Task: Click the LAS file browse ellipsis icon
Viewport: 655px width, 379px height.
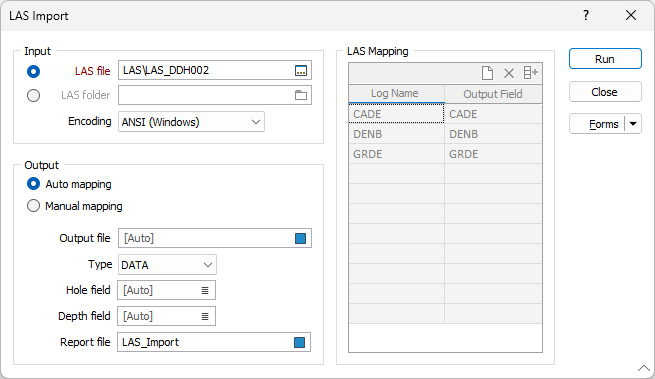Action: coord(301,71)
